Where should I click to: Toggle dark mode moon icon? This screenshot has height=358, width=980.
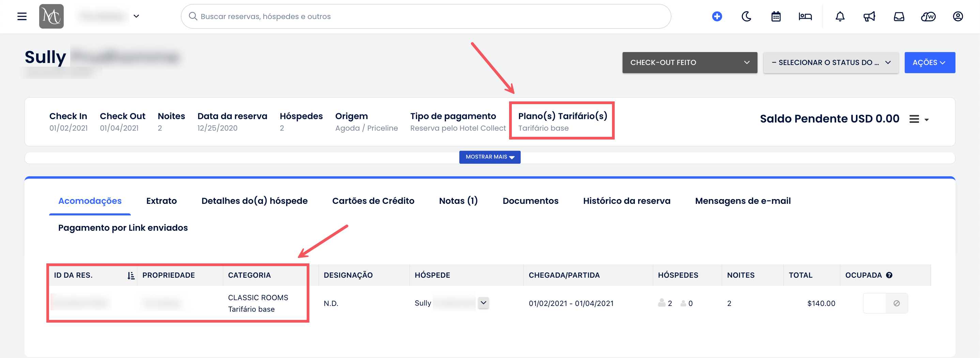click(746, 16)
